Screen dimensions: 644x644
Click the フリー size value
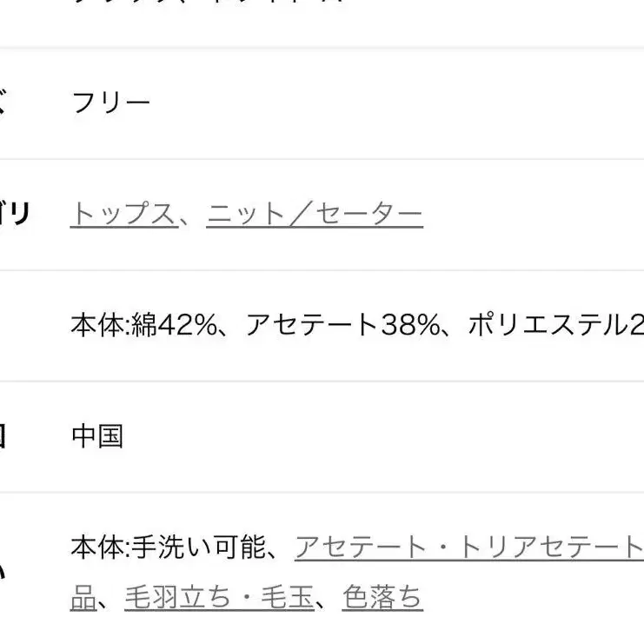pos(110,103)
